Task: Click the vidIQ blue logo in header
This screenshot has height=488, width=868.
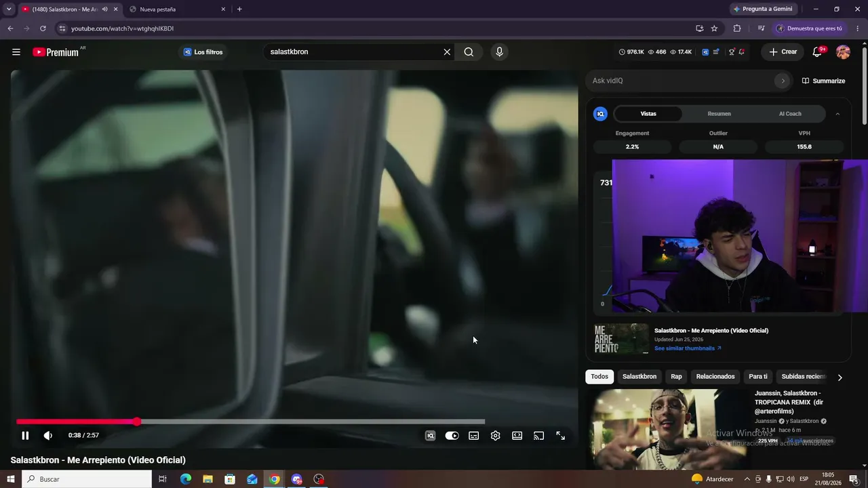Action: tap(705, 52)
